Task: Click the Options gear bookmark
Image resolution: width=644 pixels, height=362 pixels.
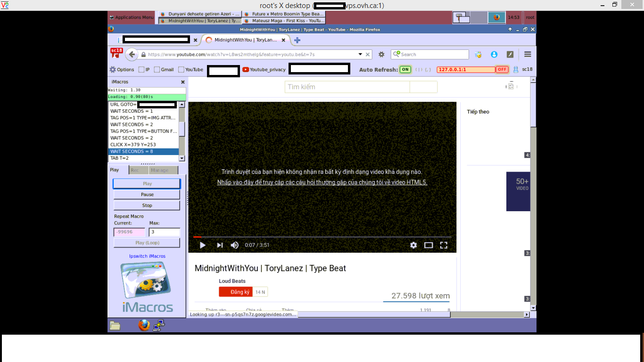Action: click(122, 69)
